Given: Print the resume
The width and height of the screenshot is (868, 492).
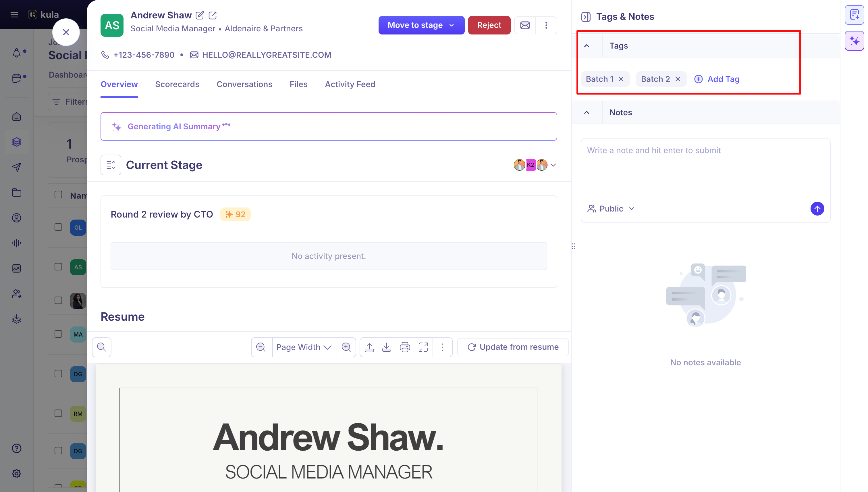Looking at the screenshot, I should tap(405, 347).
